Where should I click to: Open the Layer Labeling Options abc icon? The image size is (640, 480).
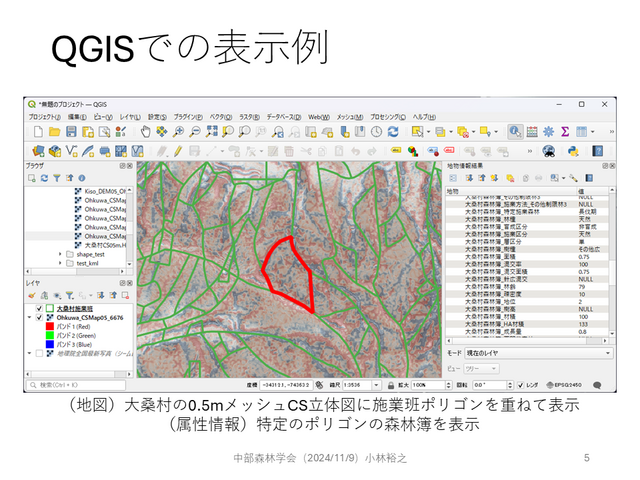coord(396,151)
